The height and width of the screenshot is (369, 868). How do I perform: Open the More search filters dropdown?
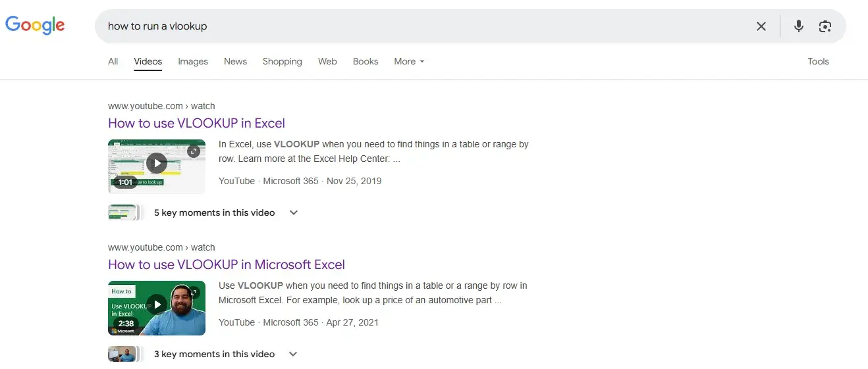409,61
